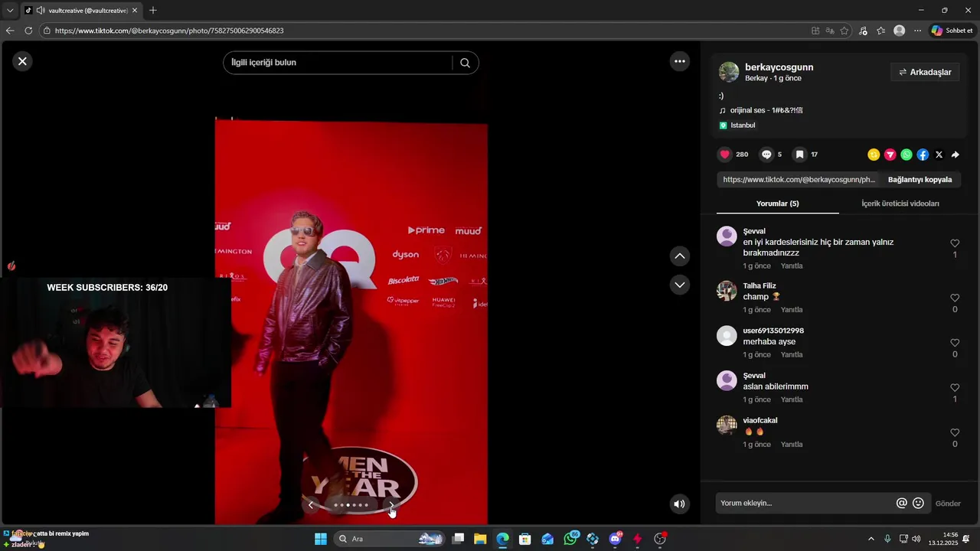This screenshot has width=980, height=551.
Task: Share the post to WhatsApp
Action: pos(906,155)
